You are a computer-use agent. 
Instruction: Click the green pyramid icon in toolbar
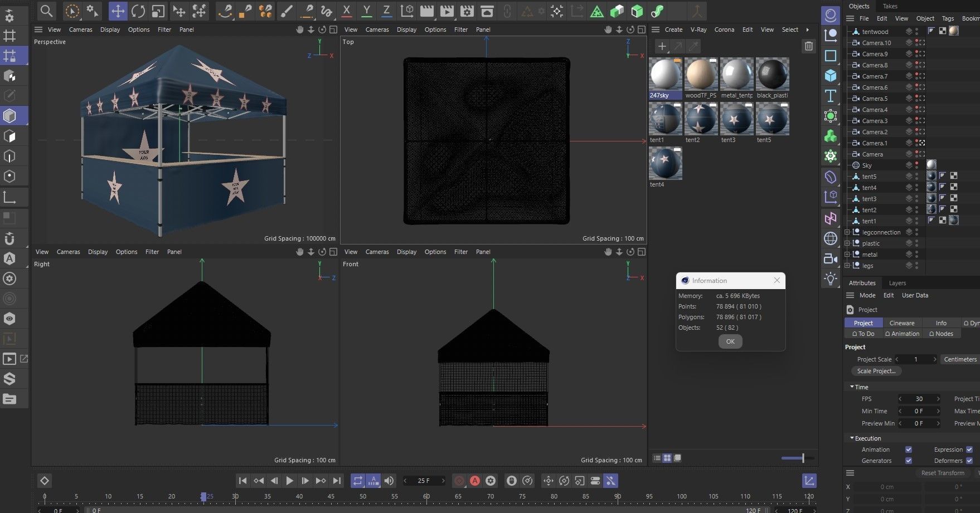click(596, 11)
